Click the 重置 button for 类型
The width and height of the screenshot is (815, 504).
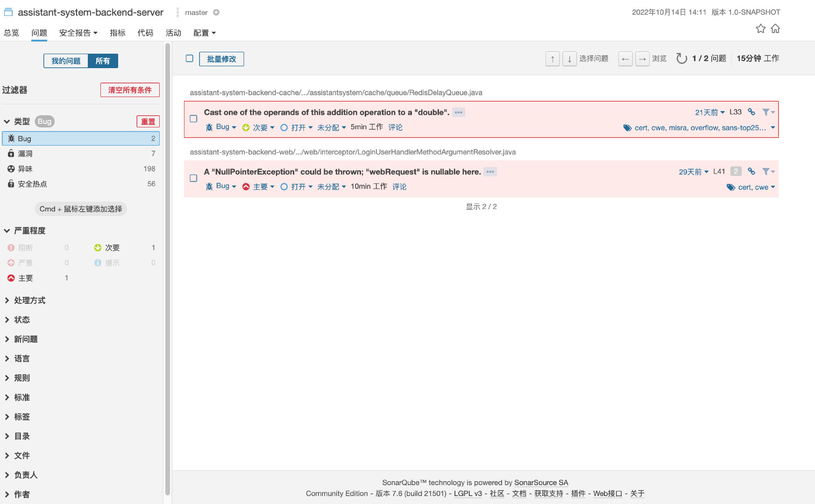tap(148, 121)
